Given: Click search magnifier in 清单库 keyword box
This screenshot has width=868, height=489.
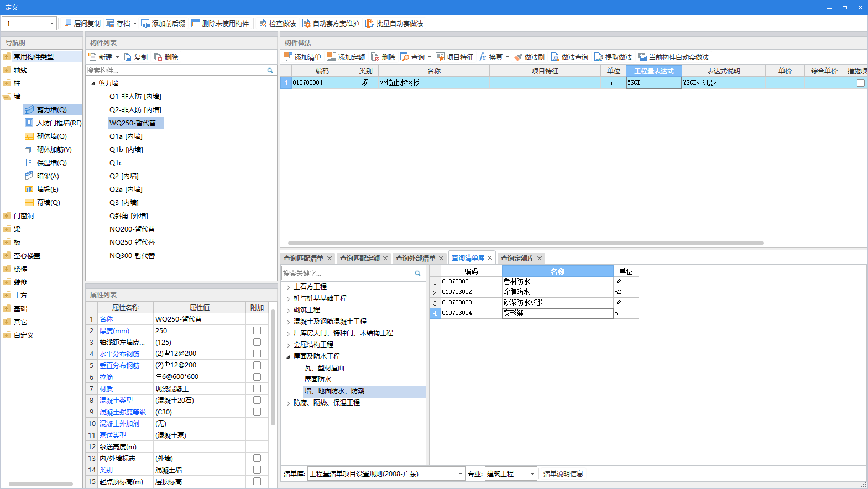Looking at the screenshot, I should (418, 273).
